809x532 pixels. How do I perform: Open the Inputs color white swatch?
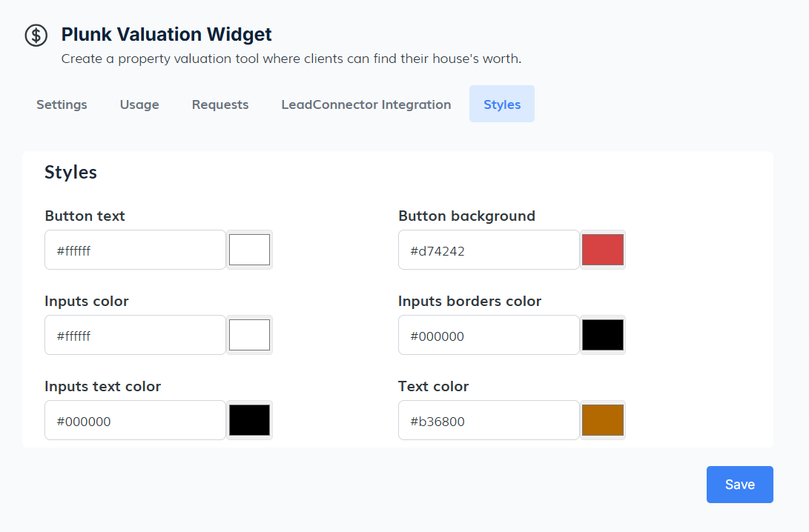point(249,335)
